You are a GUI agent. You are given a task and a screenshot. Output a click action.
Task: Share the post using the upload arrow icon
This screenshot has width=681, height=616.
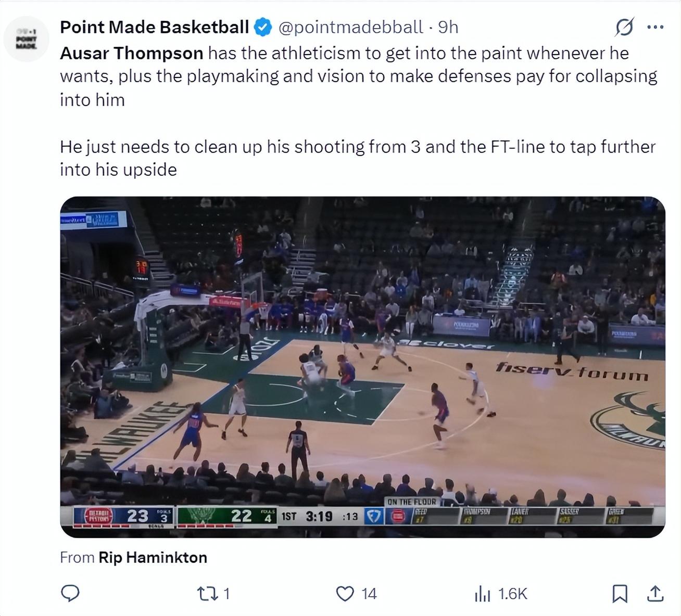pyautogui.click(x=655, y=594)
